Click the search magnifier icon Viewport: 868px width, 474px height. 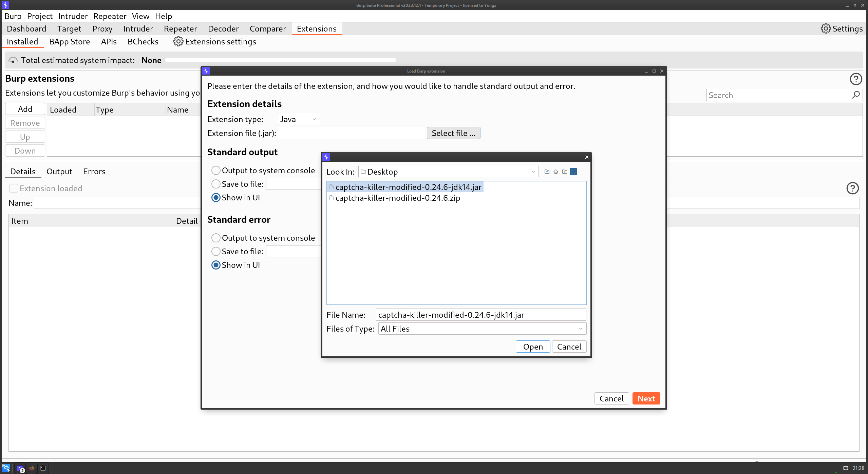tap(856, 95)
